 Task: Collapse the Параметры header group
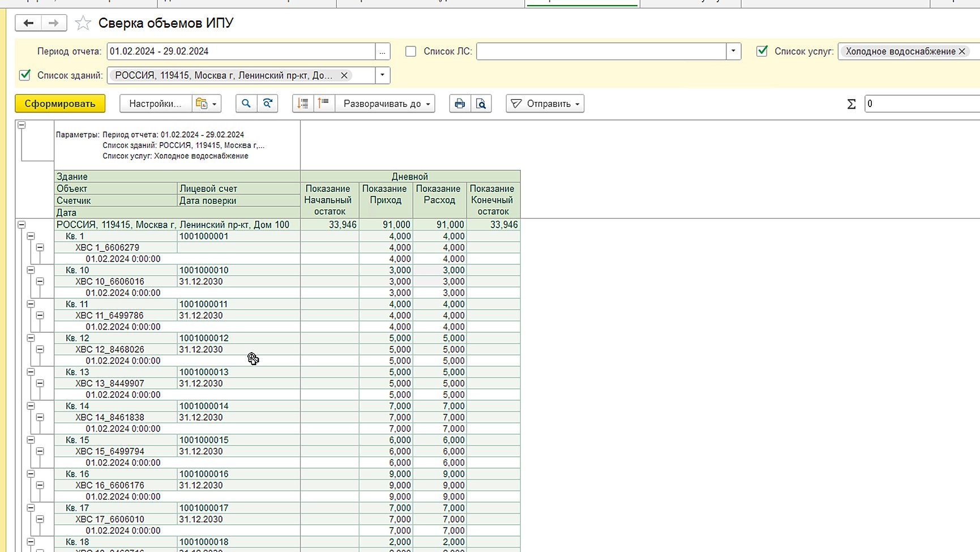(22, 125)
